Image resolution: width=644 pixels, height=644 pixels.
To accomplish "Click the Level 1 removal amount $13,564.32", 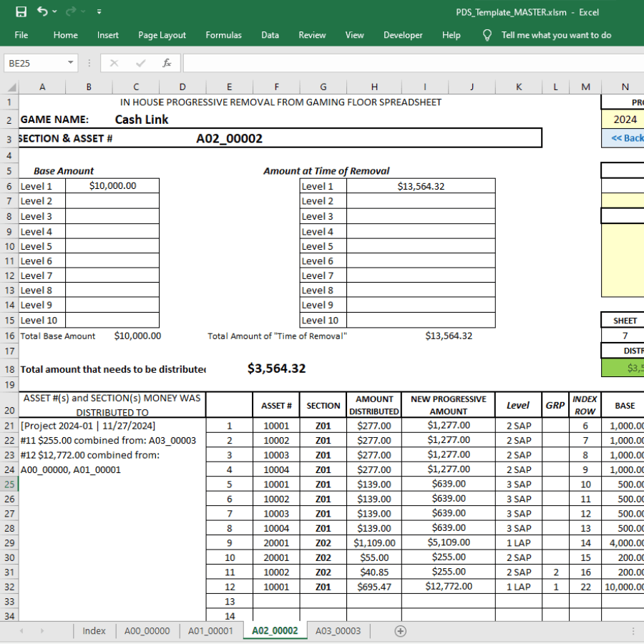I will coord(421,186).
